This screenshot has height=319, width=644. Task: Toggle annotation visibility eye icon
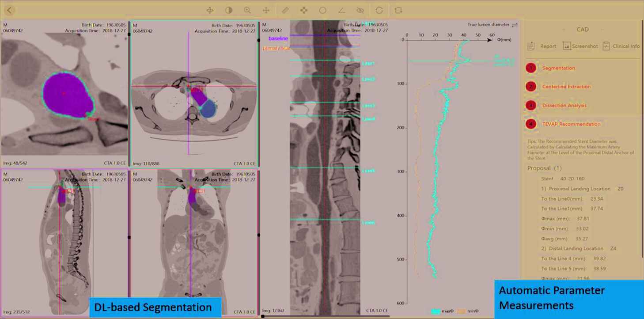click(360, 10)
